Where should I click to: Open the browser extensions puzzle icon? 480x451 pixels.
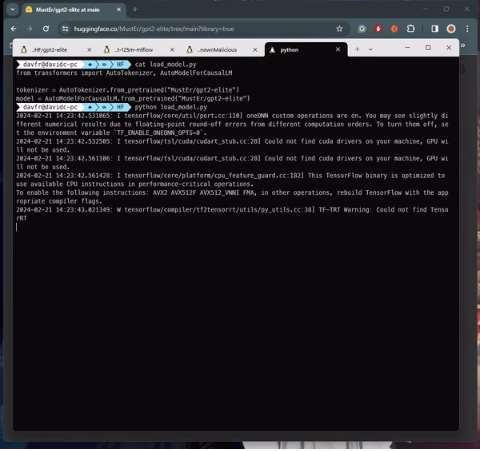pos(411,29)
